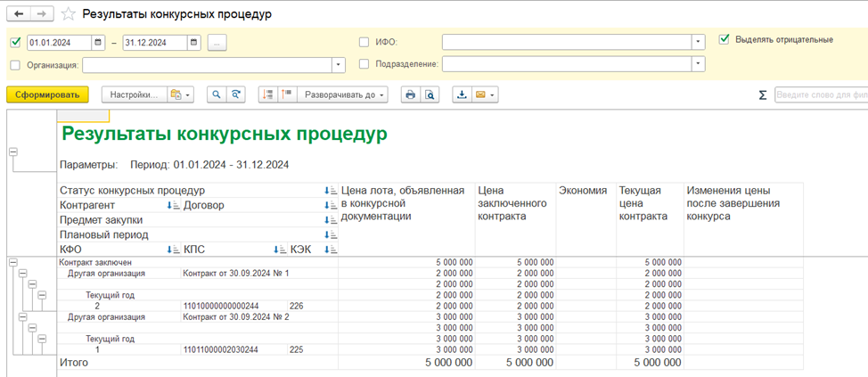Image resolution: width=868 pixels, height=377 pixels.
Task: Send report by email envelope icon
Action: pyautogui.click(x=485, y=94)
